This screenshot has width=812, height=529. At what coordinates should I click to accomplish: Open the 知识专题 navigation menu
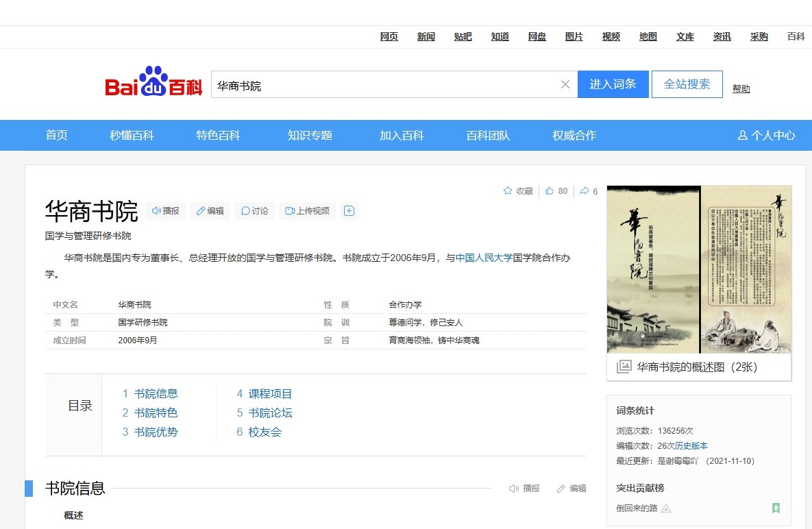click(x=310, y=136)
